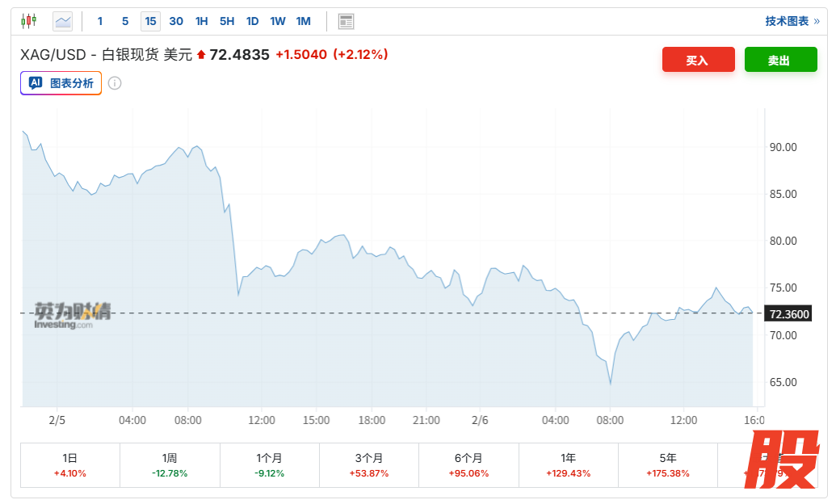Select the 1-minute interval
Screen dimensions: 836x504
tap(100, 21)
